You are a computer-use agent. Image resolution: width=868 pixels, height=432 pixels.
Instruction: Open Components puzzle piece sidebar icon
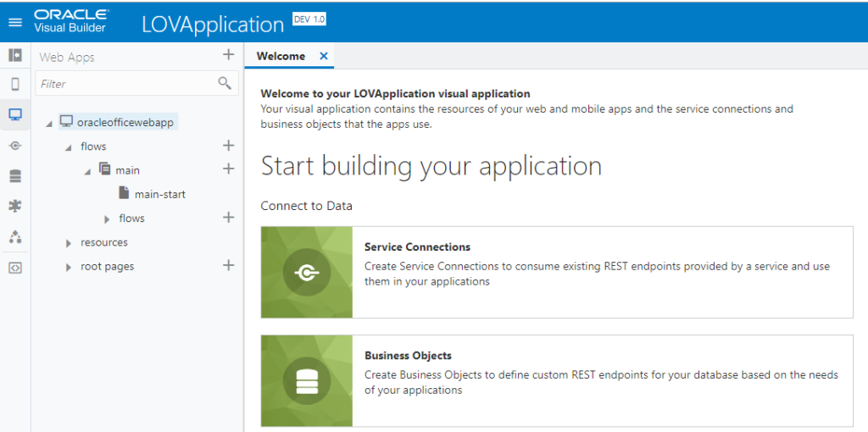(14, 206)
